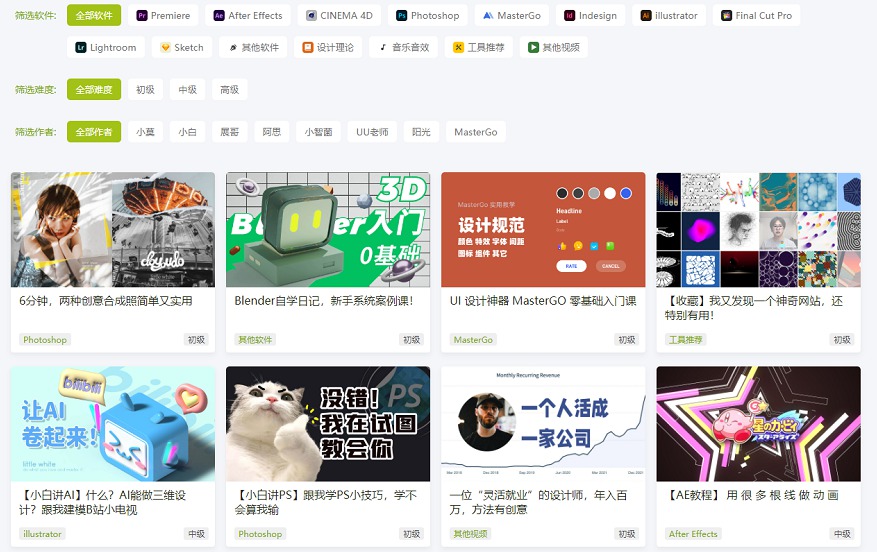Open the Blender入门 course thumbnail

click(x=328, y=229)
